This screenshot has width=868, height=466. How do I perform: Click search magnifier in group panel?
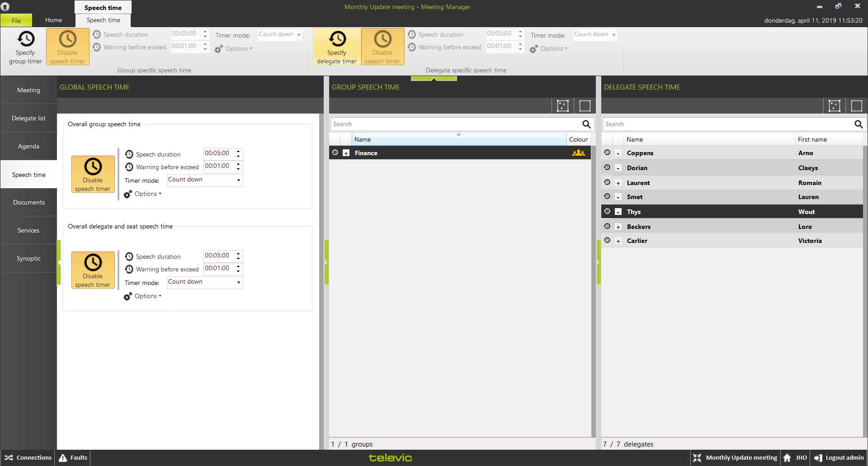[586, 124]
